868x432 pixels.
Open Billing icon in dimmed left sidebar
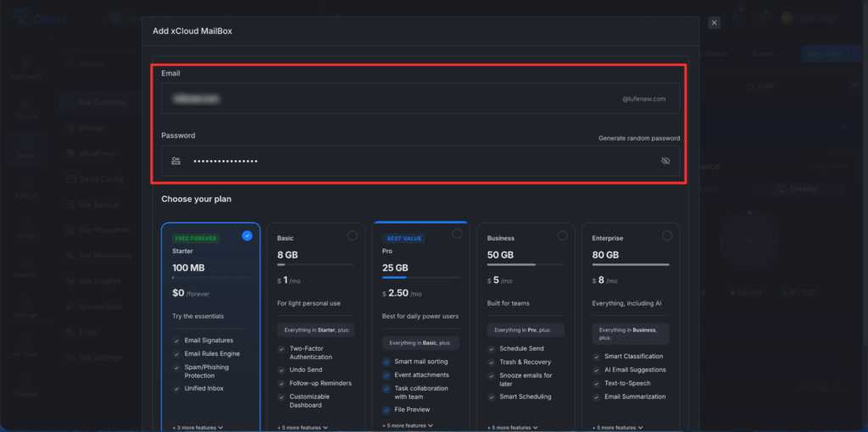(25, 223)
